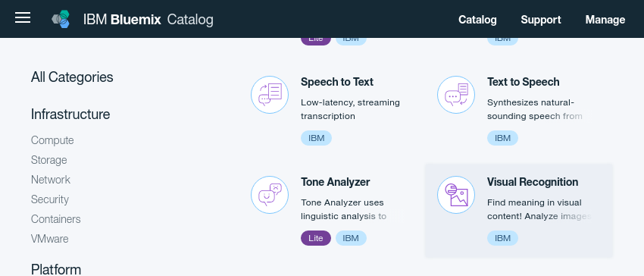Viewport: 644px width, 276px height.
Task: Open the hamburger navigation menu
Action: (23, 17)
